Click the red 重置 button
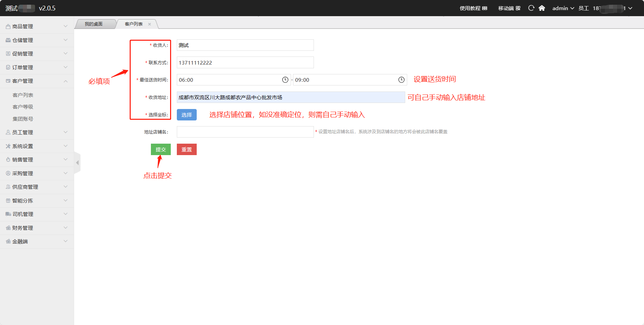This screenshot has width=644, height=325. tap(187, 149)
